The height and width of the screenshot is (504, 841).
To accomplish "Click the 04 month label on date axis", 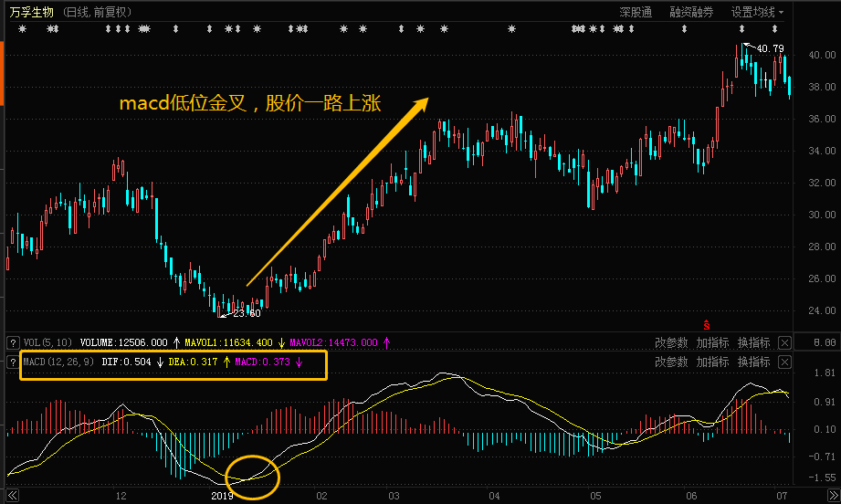I will point(494,496).
